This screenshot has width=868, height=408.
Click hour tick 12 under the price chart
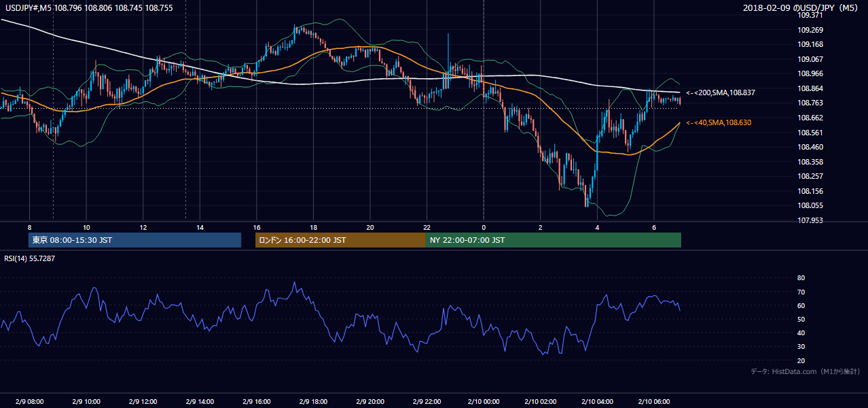[x=143, y=226]
